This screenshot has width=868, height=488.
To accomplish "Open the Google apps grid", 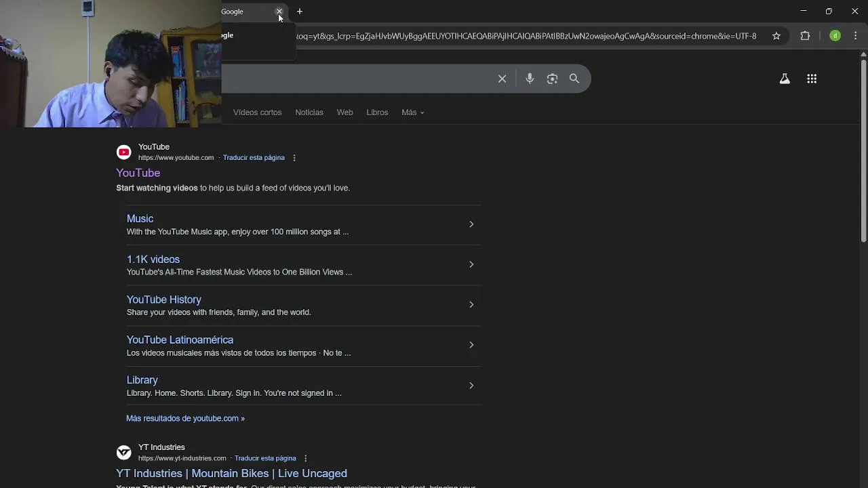I will click(812, 79).
